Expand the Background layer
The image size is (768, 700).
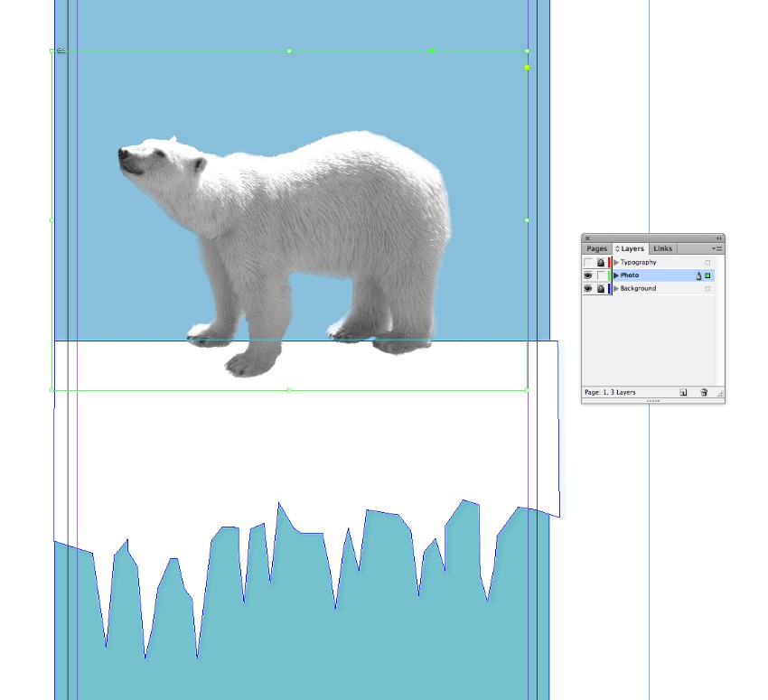coord(616,289)
